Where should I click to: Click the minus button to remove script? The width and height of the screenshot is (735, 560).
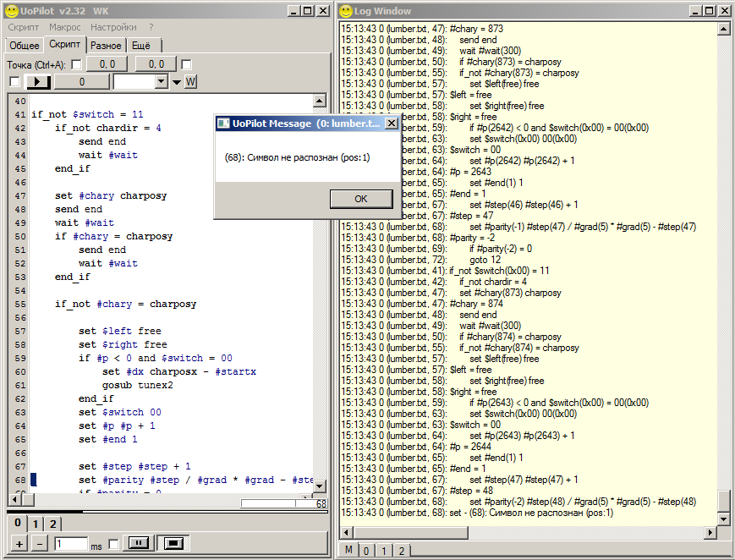point(40,544)
